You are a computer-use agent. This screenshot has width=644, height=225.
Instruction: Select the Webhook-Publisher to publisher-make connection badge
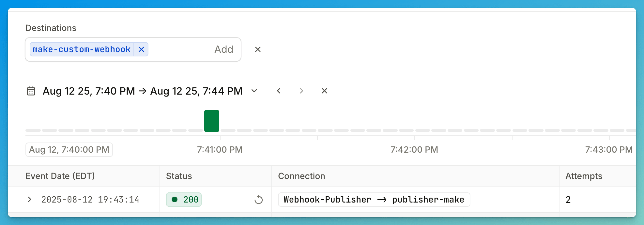[374, 200]
